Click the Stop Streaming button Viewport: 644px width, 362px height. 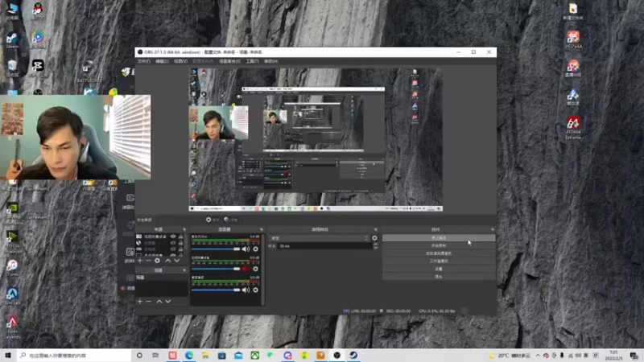[x=438, y=238]
